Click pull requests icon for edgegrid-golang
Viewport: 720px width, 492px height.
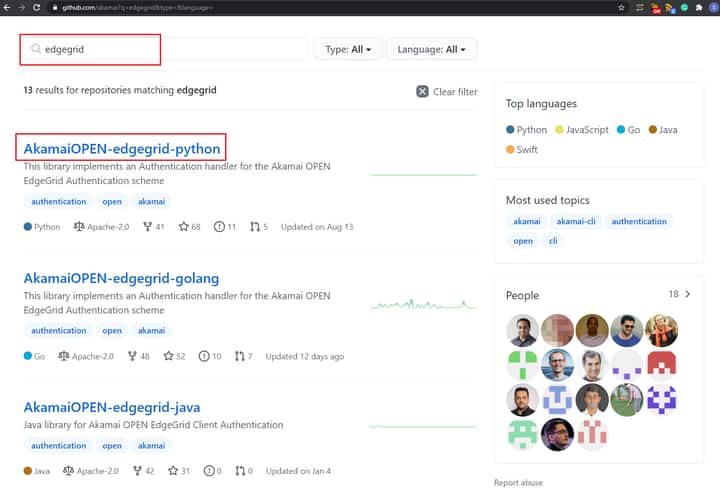239,356
